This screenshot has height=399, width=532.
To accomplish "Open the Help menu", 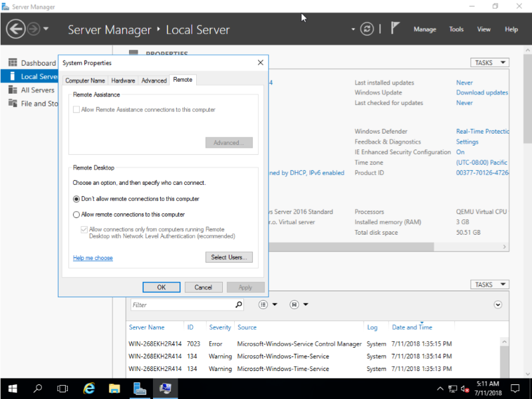I will click(511, 29).
